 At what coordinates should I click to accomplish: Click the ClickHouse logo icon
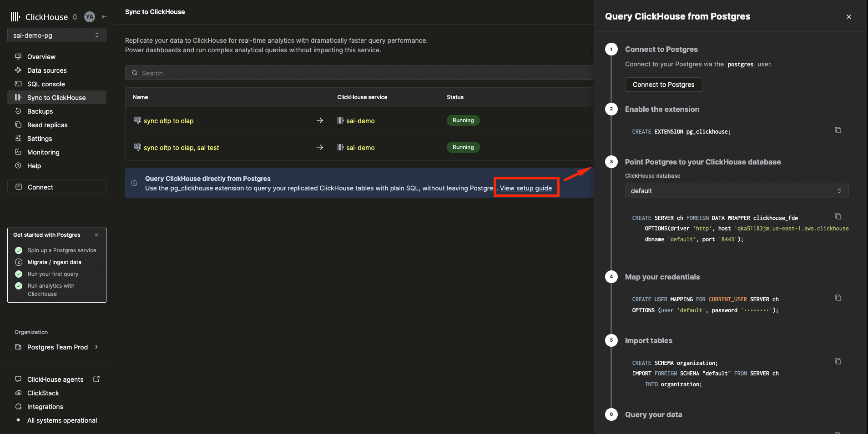[x=15, y=17]
